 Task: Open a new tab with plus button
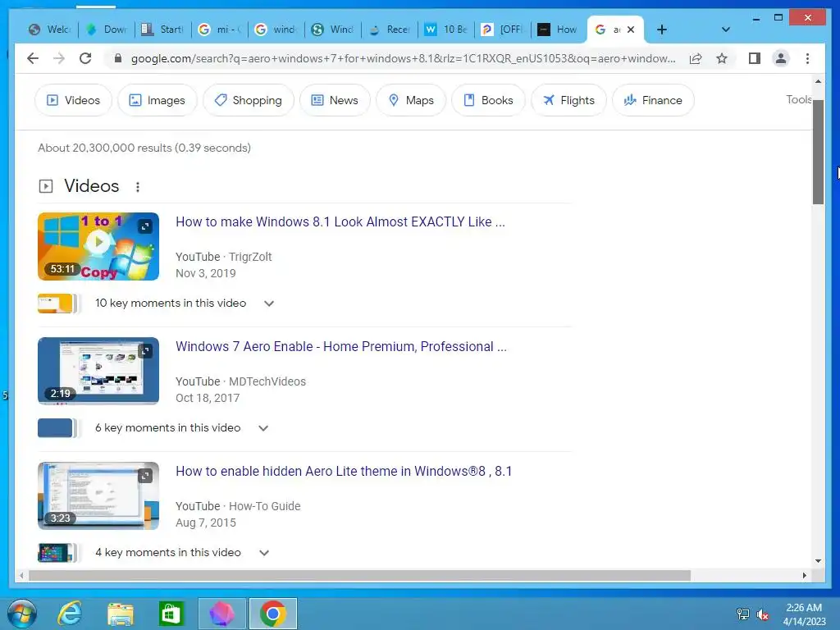(662, 30)
